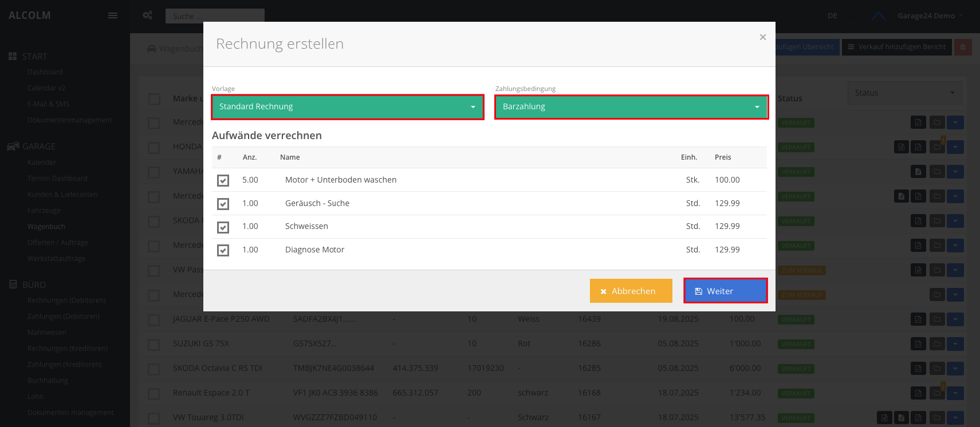Screen dimensions: 980x427
Task: Uncheck the Motor + Unterboden waschen checkbox
Action: tap(223, 180)
